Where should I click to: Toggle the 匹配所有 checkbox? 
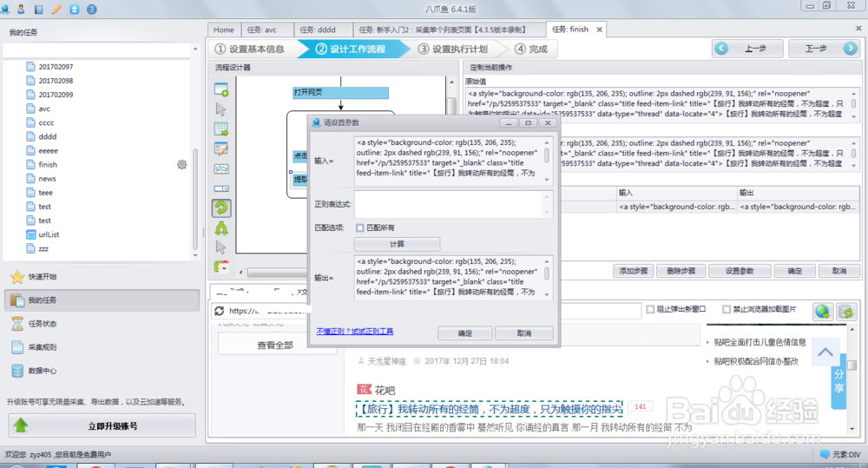click(360, 227)
